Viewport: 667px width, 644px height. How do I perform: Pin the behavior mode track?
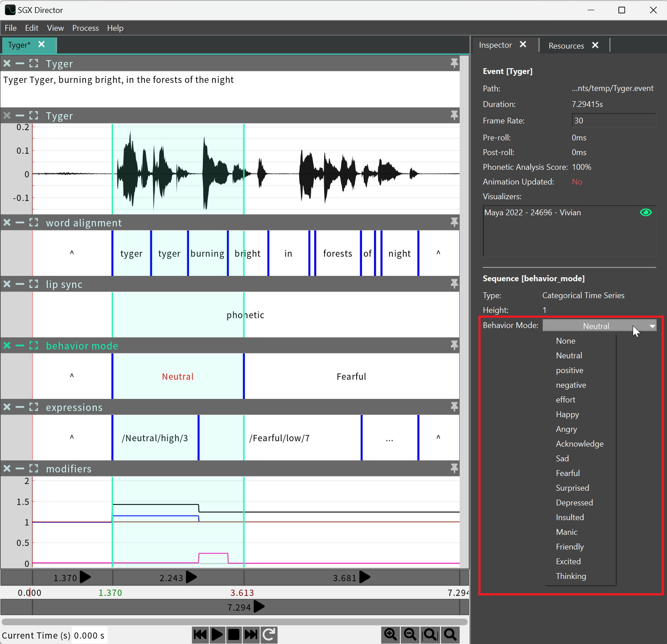point(454,345)
